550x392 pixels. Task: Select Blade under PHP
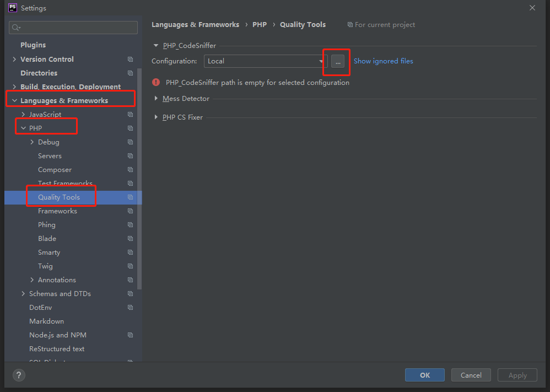47,239
